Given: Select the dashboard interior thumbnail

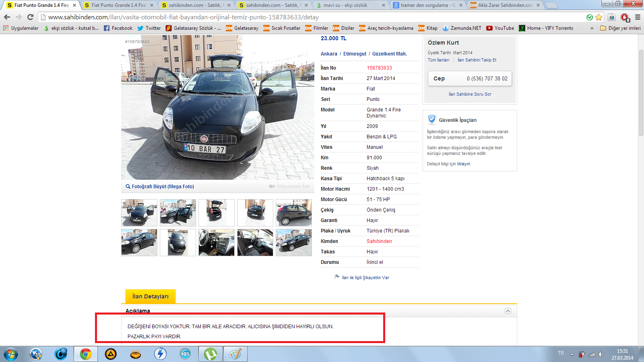Looking at the screenshot, I should pyautogui.click(x=217, y=243).
